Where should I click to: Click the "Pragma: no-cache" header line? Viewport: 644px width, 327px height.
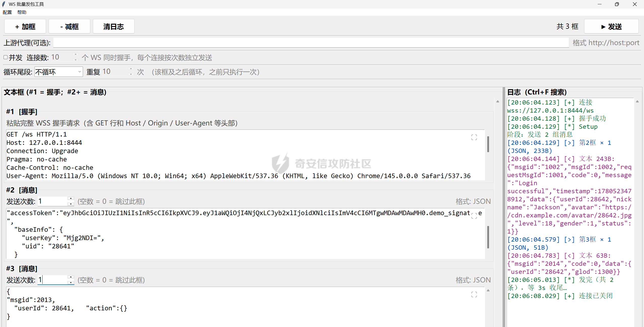[x=37, y=159]
